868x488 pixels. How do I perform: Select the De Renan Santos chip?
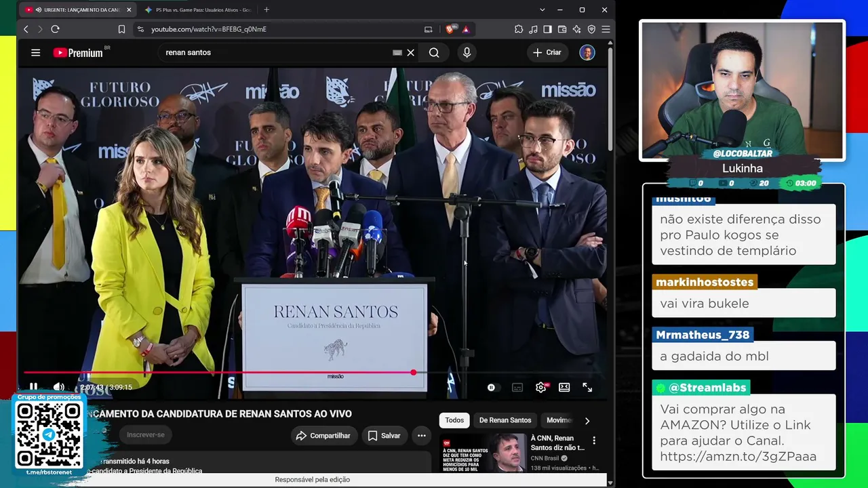click(505, 420)
